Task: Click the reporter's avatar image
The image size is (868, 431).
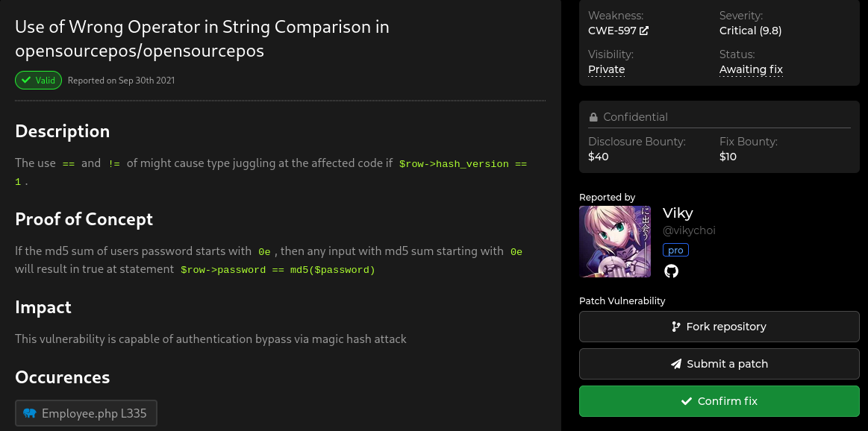Action: pyautogui.click(x=614, y=242)
